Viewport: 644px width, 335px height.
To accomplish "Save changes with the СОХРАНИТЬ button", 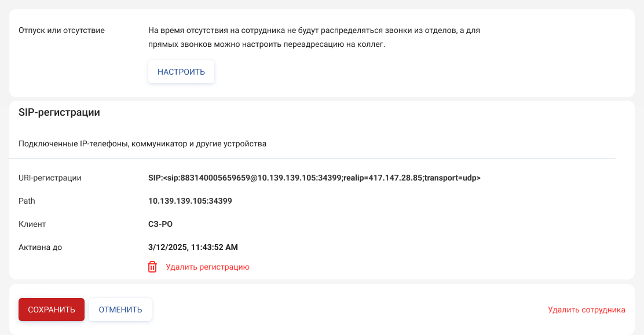I will 52,310.
